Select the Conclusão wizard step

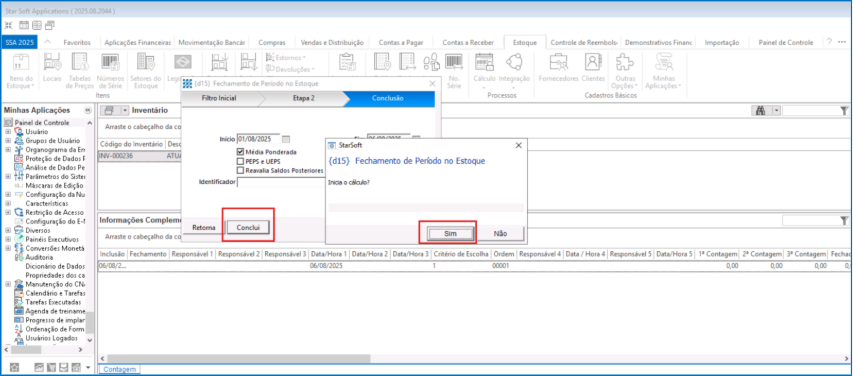pos(388,98)
